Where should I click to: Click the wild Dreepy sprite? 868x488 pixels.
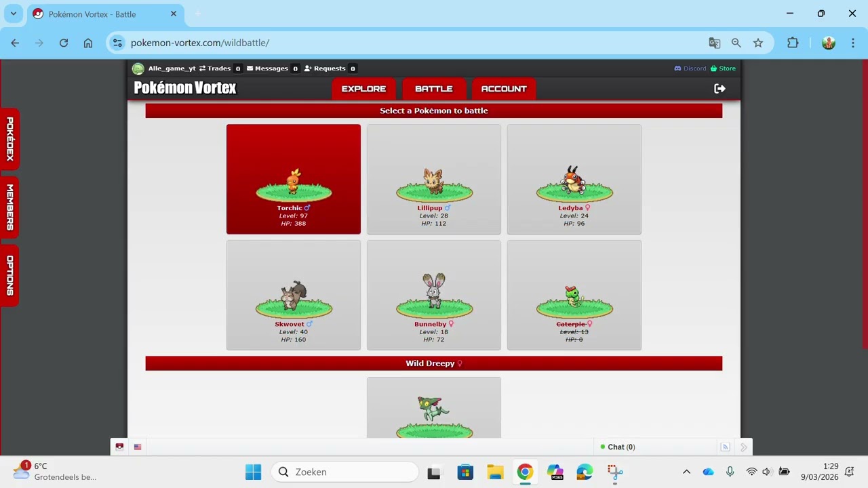pos(433,409)
